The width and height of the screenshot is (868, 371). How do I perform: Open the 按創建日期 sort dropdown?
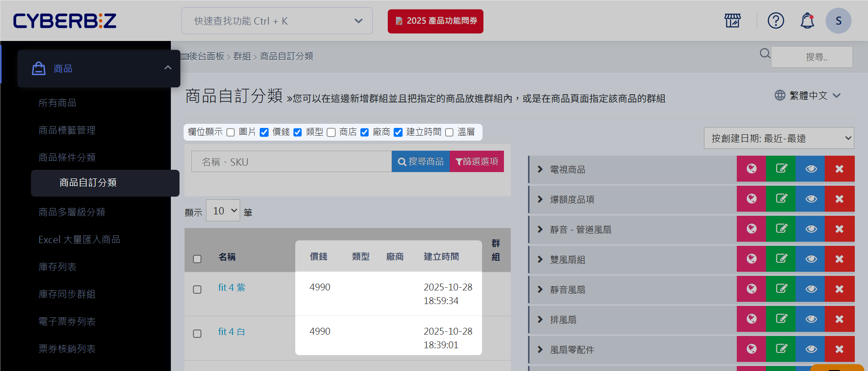pos(779,138)
